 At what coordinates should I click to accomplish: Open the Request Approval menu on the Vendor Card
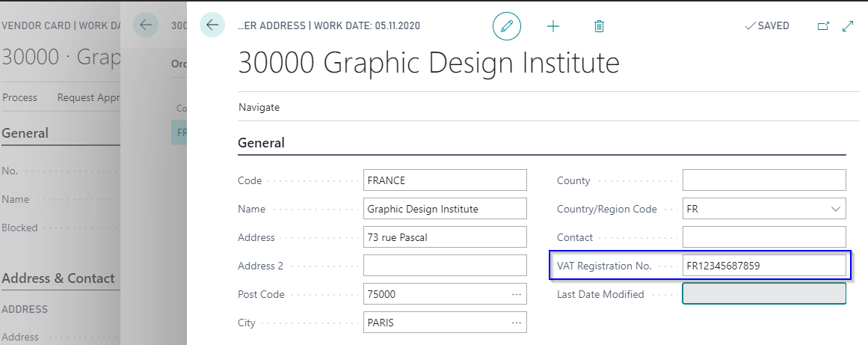coord(88,97)
